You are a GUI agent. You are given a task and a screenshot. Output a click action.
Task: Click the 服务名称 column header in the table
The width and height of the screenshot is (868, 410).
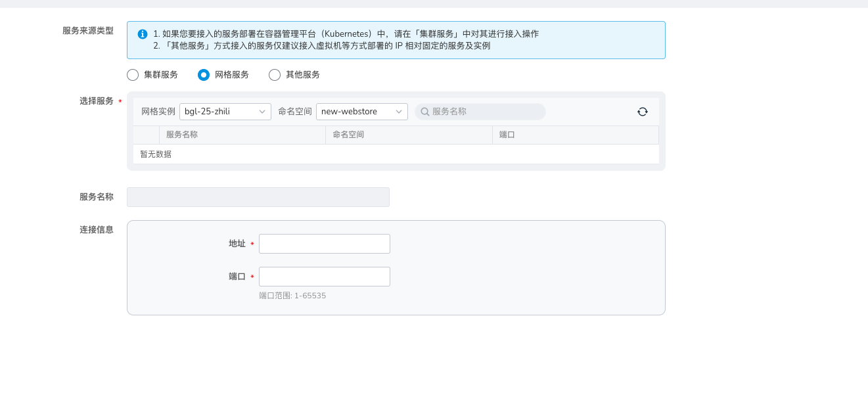pos(182,135)
